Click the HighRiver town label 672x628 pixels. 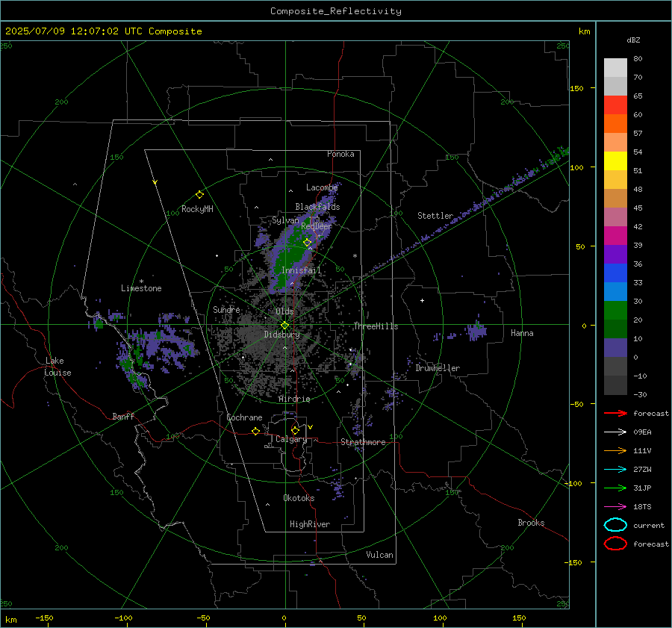[310, 524]
